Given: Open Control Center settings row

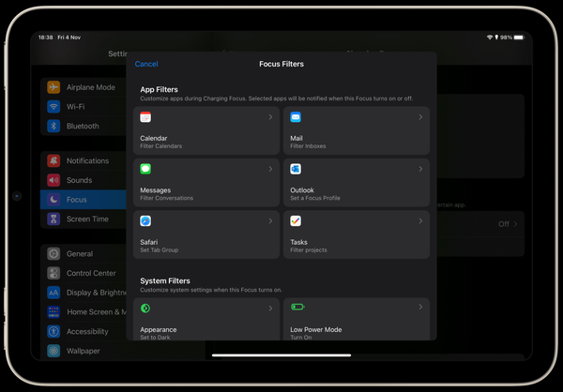Looking at the screenshot, I should pyautogui.click(x=84, y=273).
